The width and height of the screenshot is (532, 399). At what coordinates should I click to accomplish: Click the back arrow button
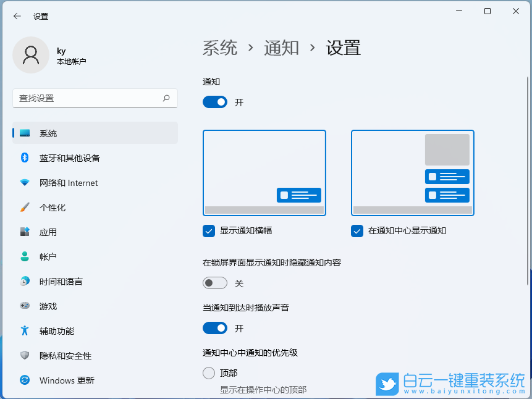17,16
